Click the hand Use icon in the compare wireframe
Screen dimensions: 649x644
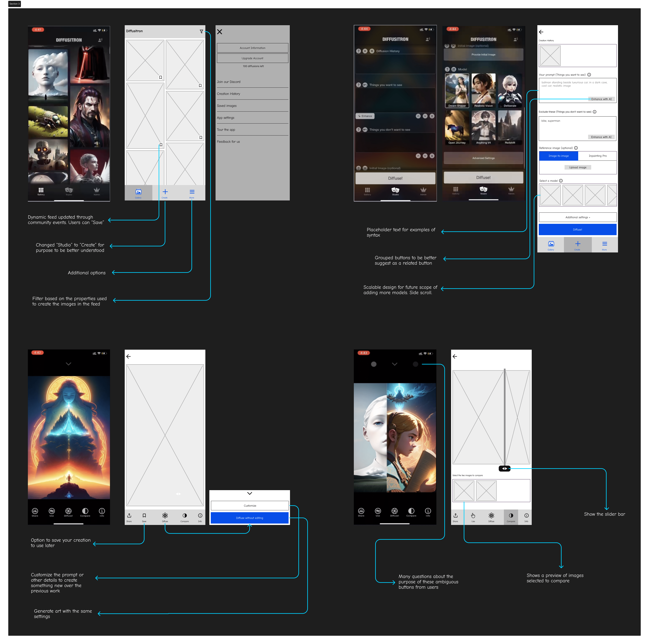[473, 516]
